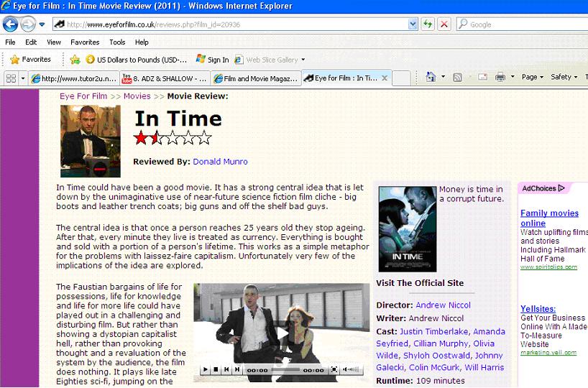
Task: Click the browser Back arrow button
Action: coord(11,24)
